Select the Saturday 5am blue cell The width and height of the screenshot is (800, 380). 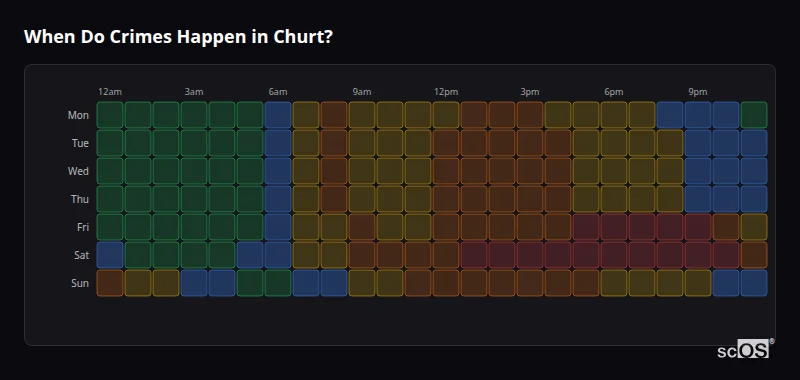(x=250, y=255)
